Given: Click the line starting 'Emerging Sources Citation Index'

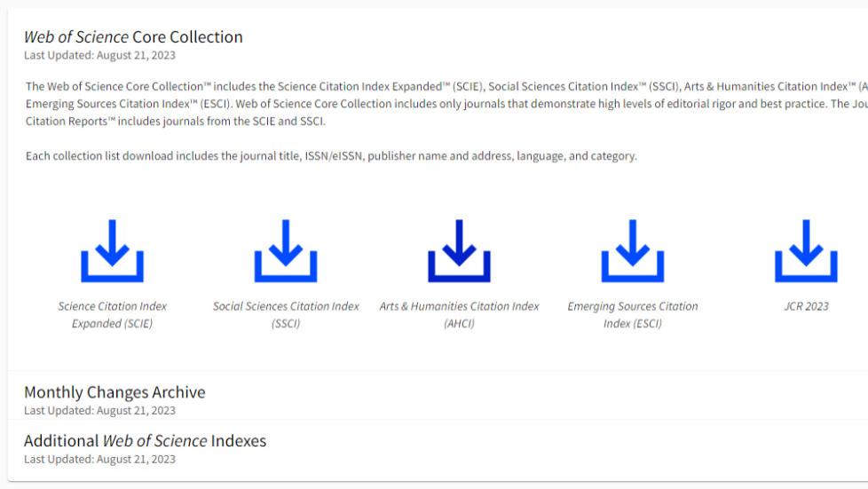Looking at the screenshot, I should pyautogui.click(x=446, y=104).
